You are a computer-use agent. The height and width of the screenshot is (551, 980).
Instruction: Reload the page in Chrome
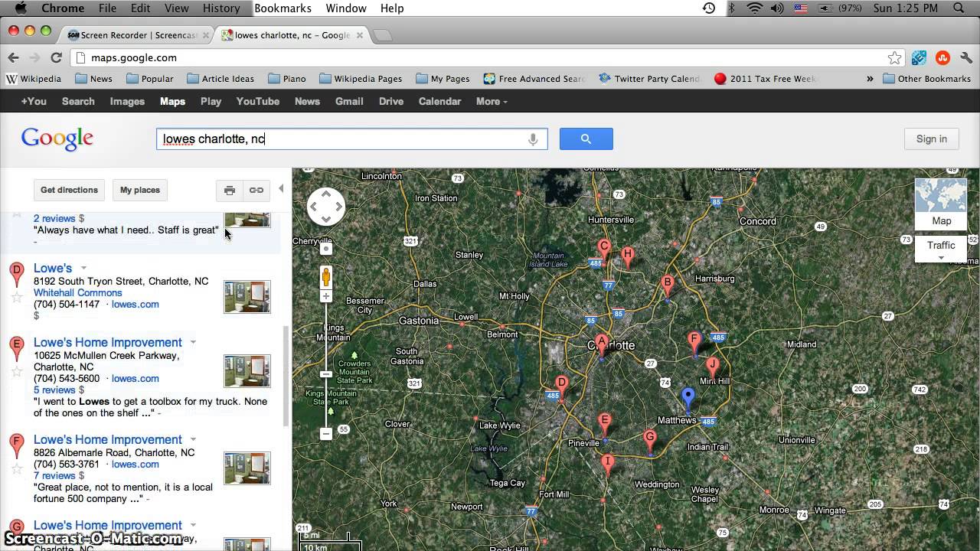tap(56, 57)
